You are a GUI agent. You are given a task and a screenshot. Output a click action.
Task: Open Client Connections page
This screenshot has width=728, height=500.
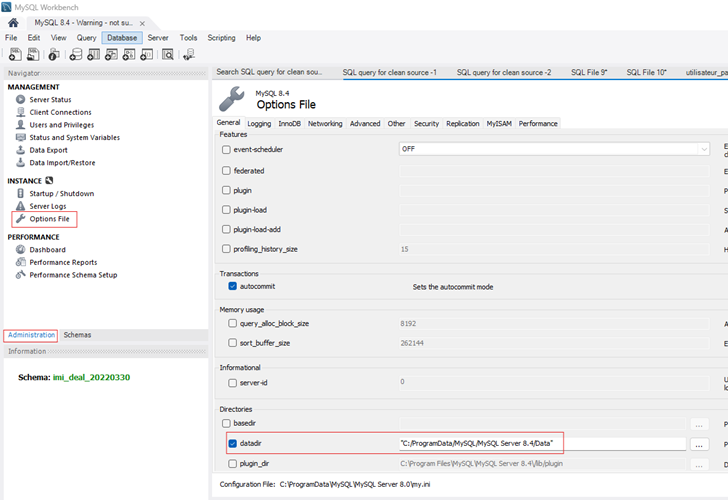coord(60,112)
